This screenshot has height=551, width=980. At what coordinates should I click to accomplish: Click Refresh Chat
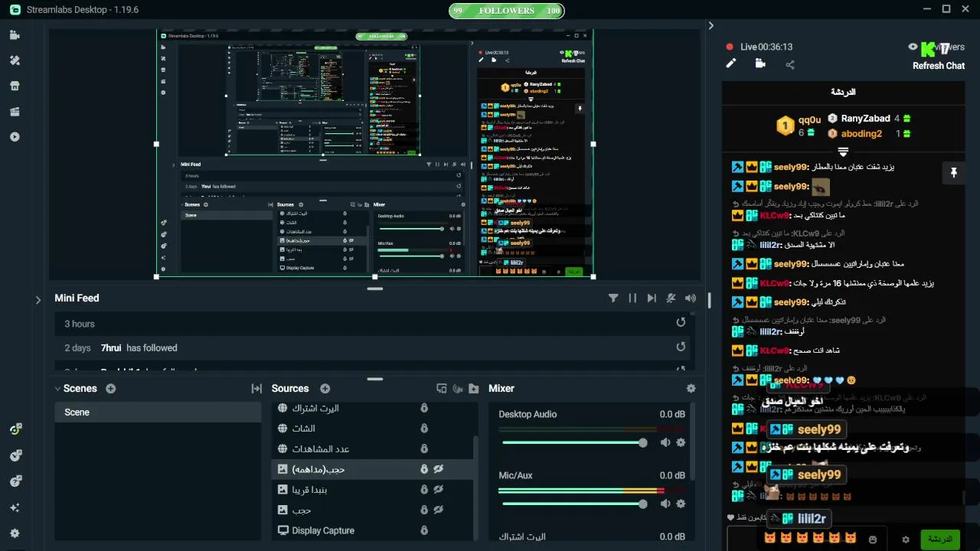point(938,66)
